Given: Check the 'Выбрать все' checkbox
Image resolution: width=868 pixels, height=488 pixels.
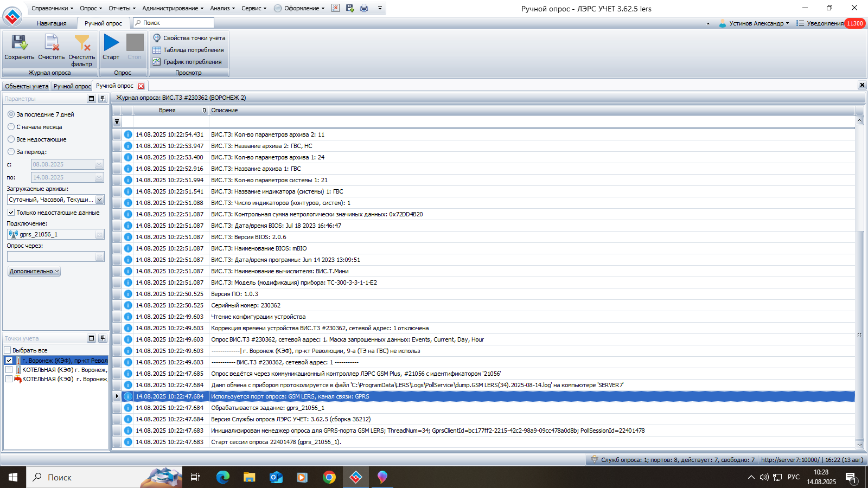Looking at the screenshot, I should [x=8, y=350].
